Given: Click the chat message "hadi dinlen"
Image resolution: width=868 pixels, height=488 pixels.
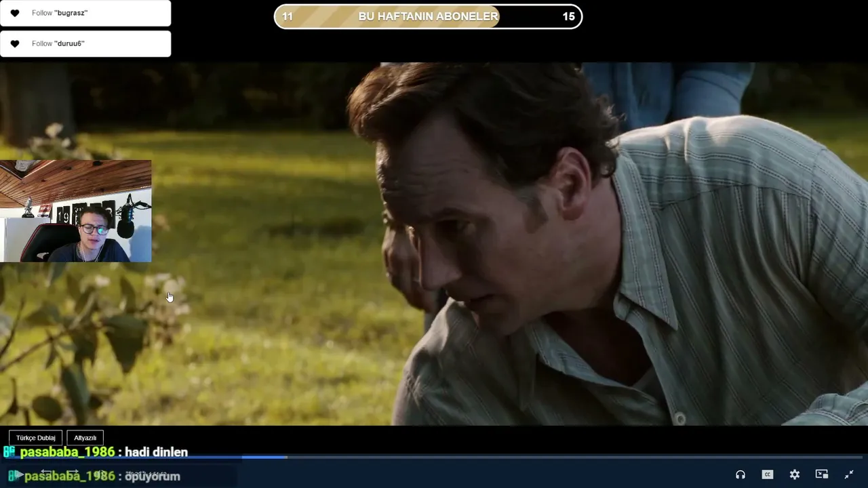Looking at the screenshot, I should coord(157,452).
